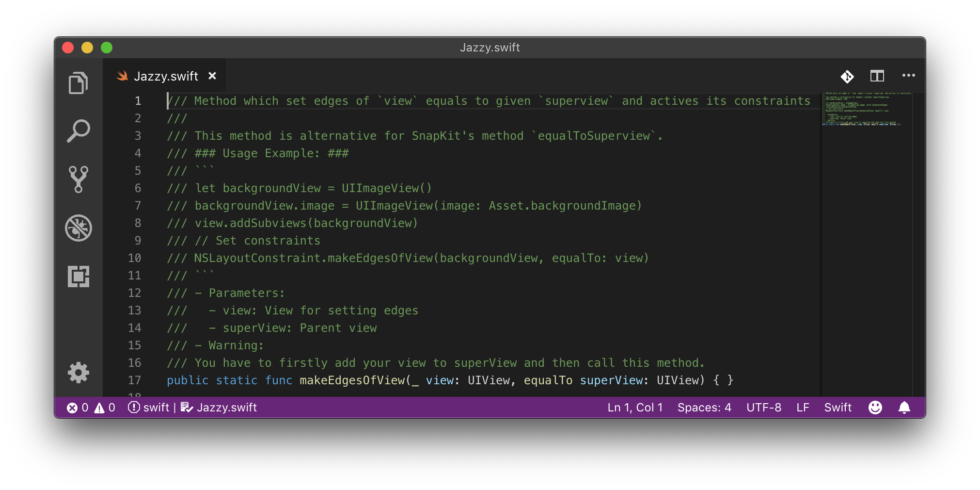Click the feedback smiley icon

pyautogui.click(x=875, y=408)
